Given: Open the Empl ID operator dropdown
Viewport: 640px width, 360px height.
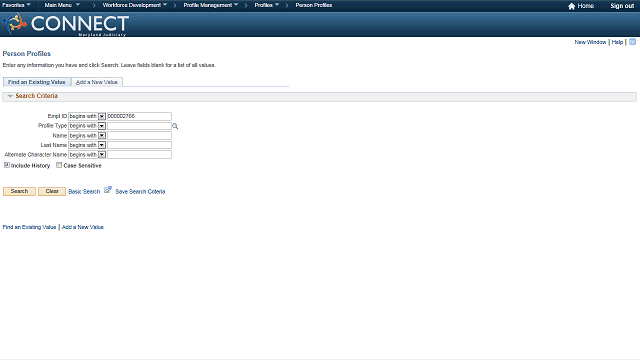Looking at the screenshot, I should (87, 116).
